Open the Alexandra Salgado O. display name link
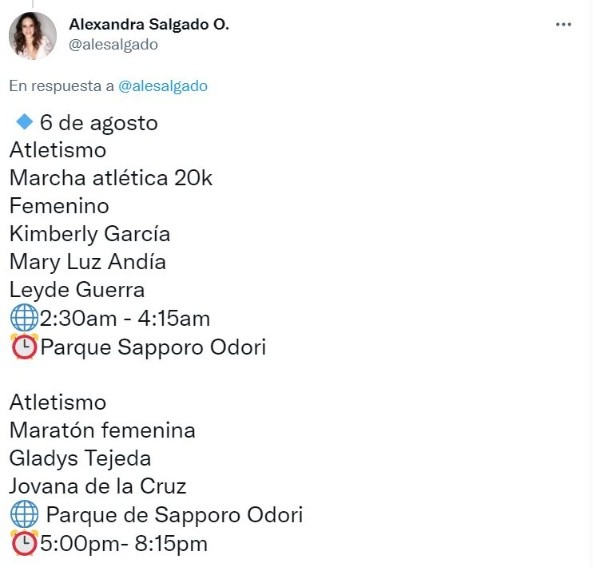The height and width of the screenshot is (567, 600). click(x=149, y=24)
